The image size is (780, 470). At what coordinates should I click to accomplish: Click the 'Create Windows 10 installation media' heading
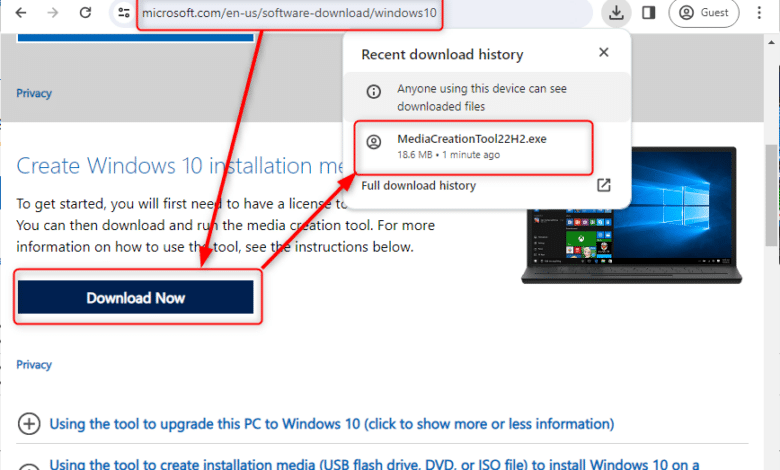click(179, 166)
